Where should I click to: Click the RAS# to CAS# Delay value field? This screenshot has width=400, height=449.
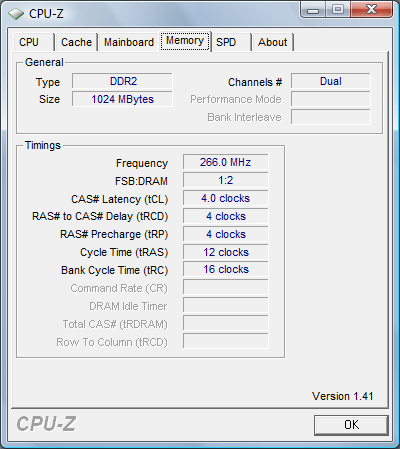226,216
